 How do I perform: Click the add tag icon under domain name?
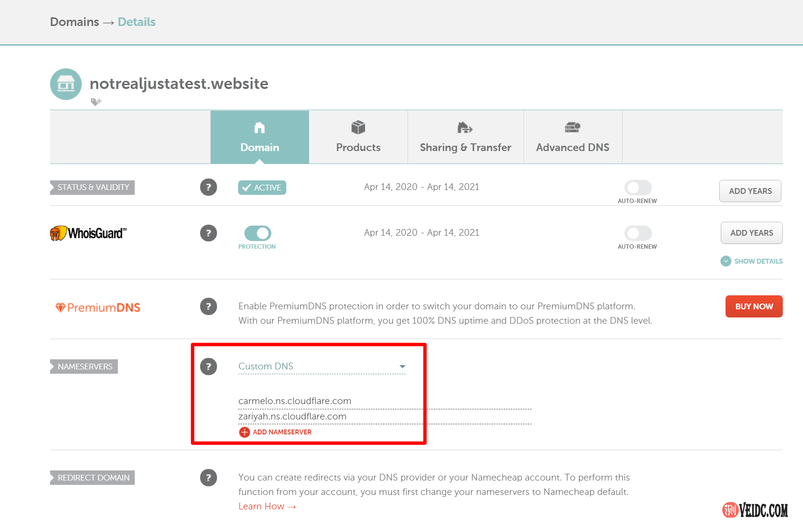coord(96,102)
